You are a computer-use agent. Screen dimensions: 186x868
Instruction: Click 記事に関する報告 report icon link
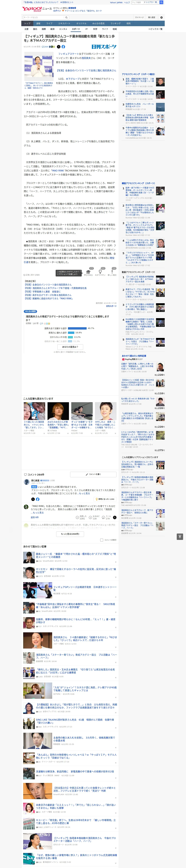pos(31,275)
